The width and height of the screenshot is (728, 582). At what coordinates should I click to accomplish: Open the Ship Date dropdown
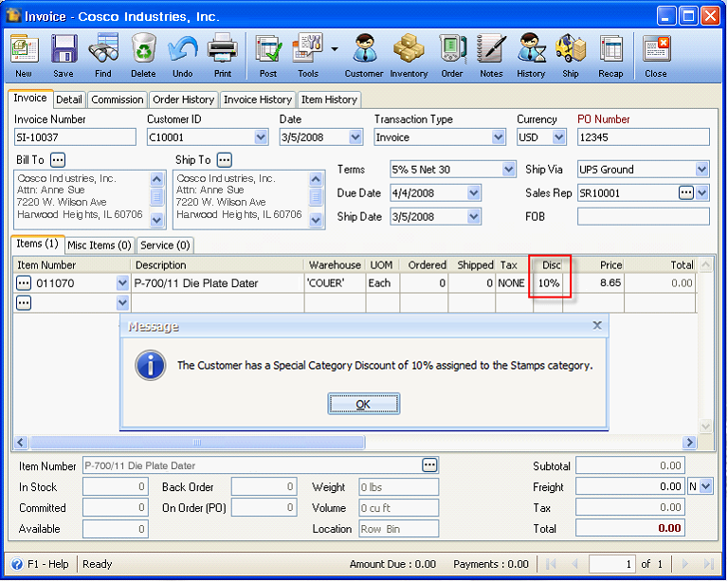474,217
